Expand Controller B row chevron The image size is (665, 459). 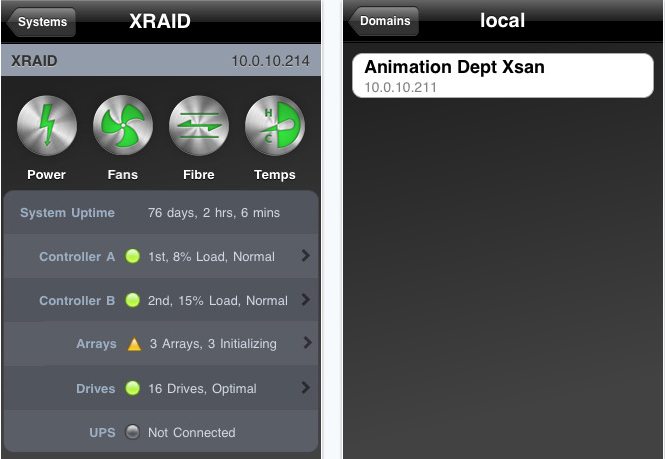point(305,299)
